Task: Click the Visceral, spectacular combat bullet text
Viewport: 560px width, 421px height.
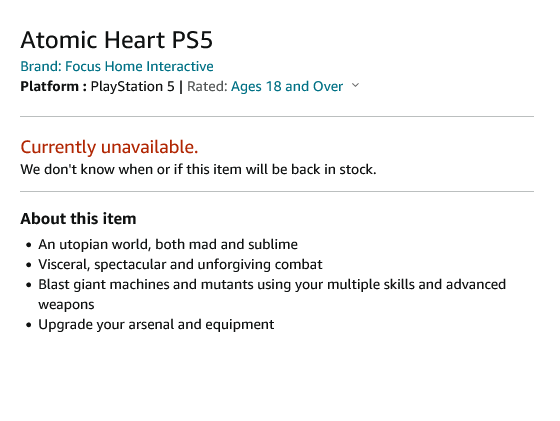Action: click(180, 264)
